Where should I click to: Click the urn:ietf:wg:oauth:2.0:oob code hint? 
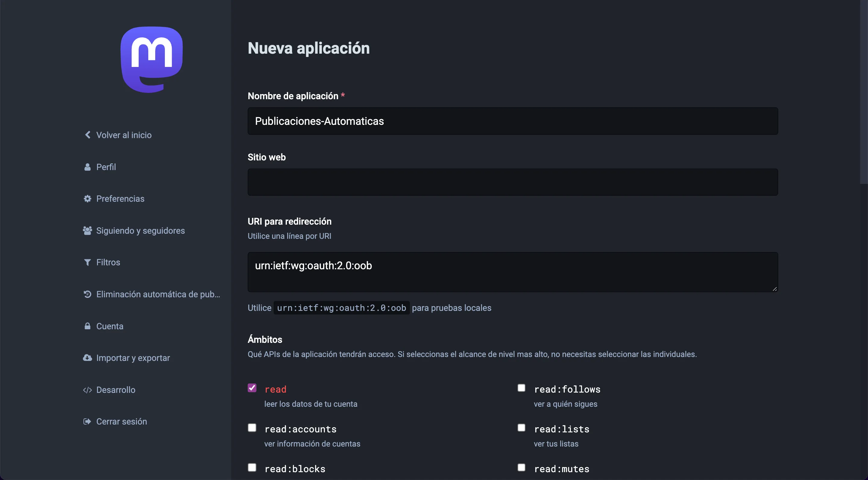[341, 308]
